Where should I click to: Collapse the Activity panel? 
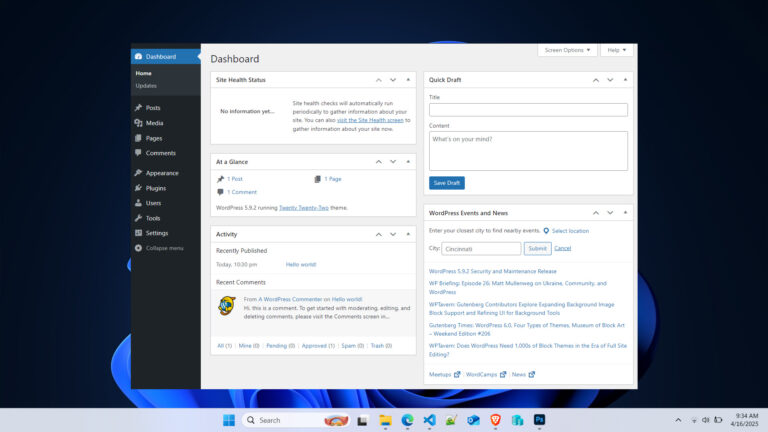[x=408, y=234]
